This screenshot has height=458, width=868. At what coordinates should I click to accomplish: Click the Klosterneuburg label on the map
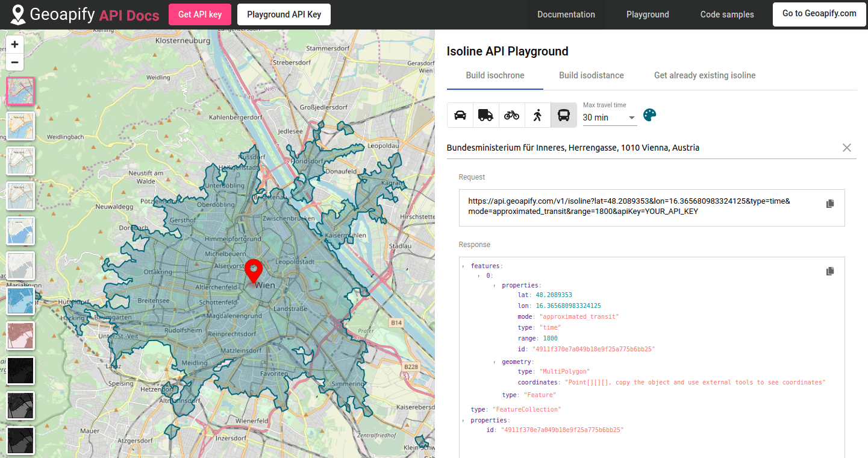pyautogui.click(x=183, y=41)
